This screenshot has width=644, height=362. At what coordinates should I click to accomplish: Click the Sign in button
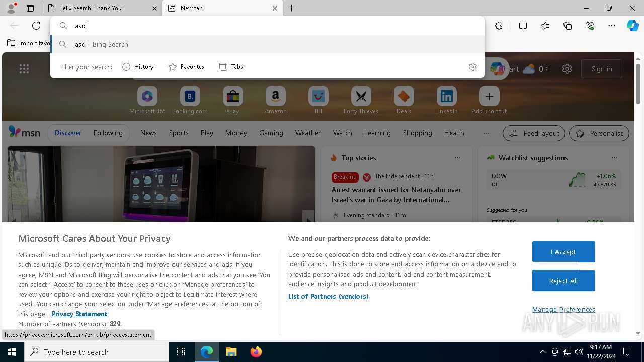602,69
